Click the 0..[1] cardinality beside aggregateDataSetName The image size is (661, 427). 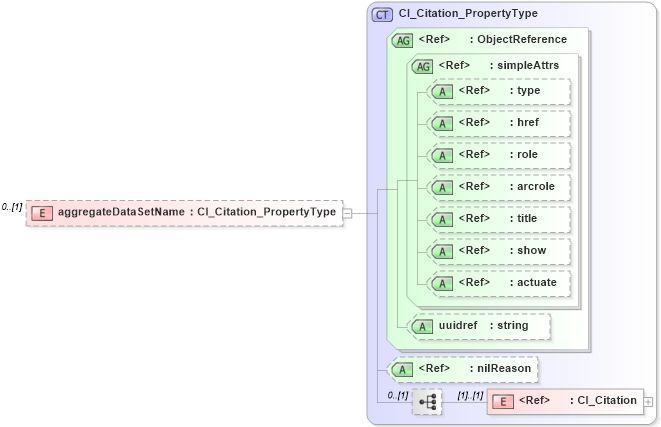[12, 207]
